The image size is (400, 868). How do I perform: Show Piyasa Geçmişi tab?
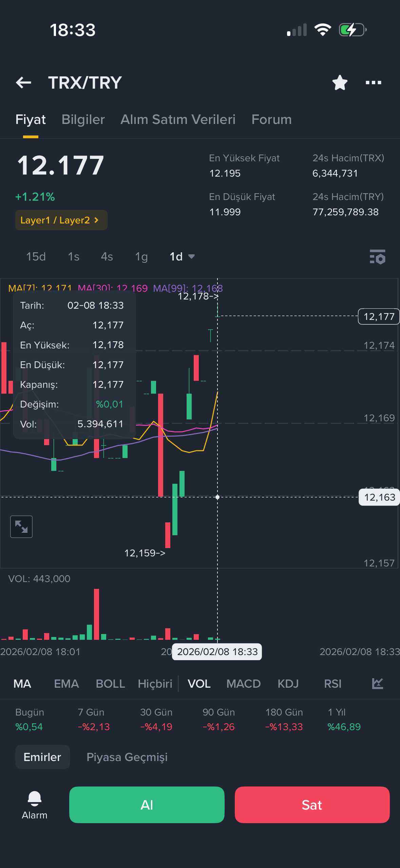(x=127, y=757)
